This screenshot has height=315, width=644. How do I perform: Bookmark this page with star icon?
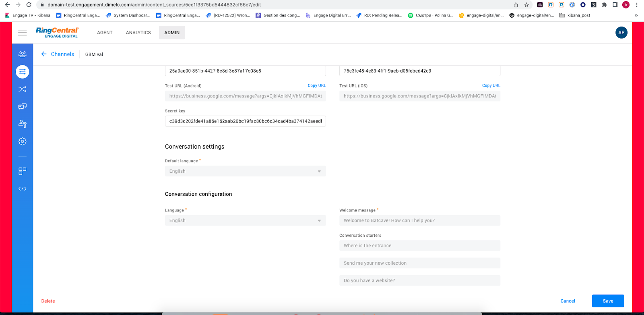pos(526,5)
